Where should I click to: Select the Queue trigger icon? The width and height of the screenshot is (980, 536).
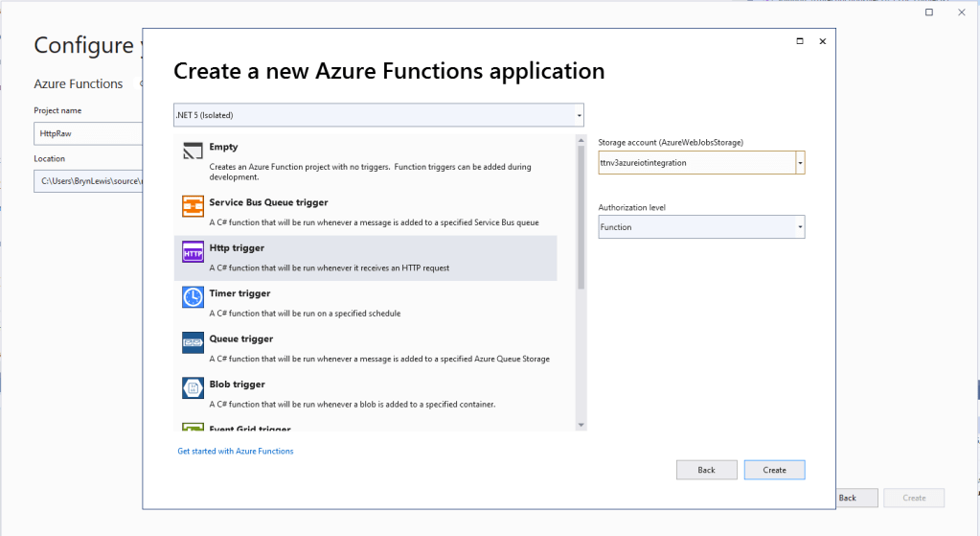click(x=193, y=342)
